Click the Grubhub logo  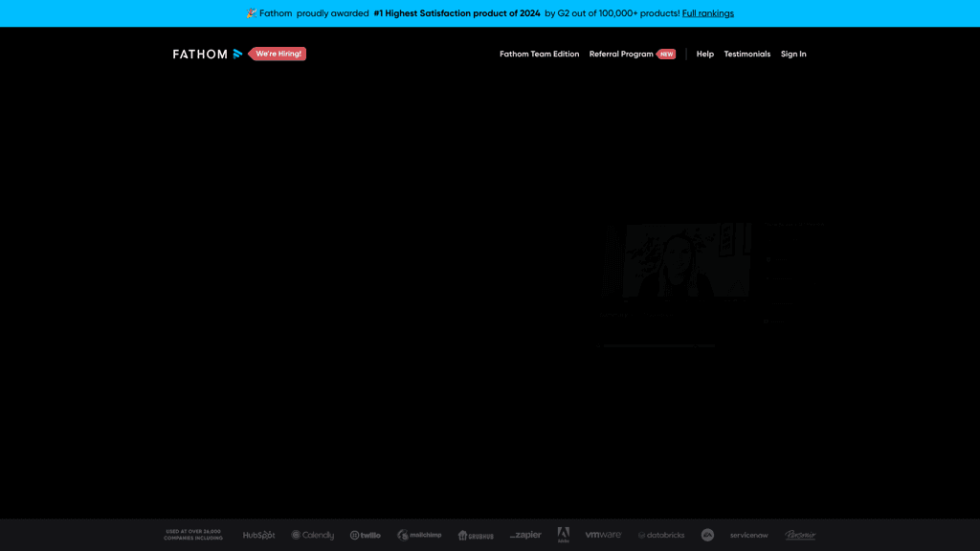click(x=476, y=536)
